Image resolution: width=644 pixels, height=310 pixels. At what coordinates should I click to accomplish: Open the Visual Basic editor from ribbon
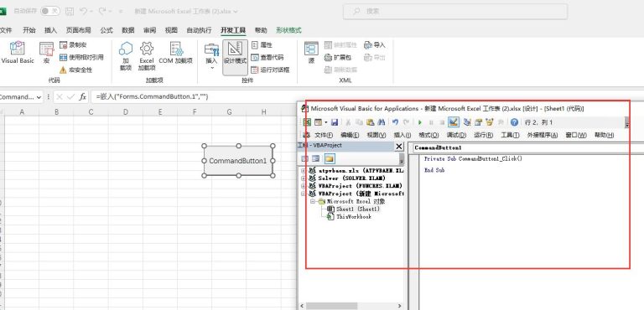[18, 53]
